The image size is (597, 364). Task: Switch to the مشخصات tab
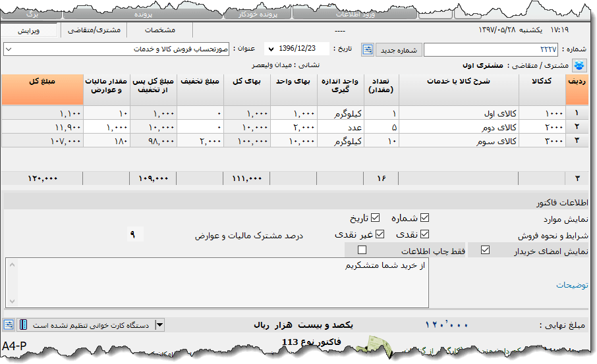160,30
